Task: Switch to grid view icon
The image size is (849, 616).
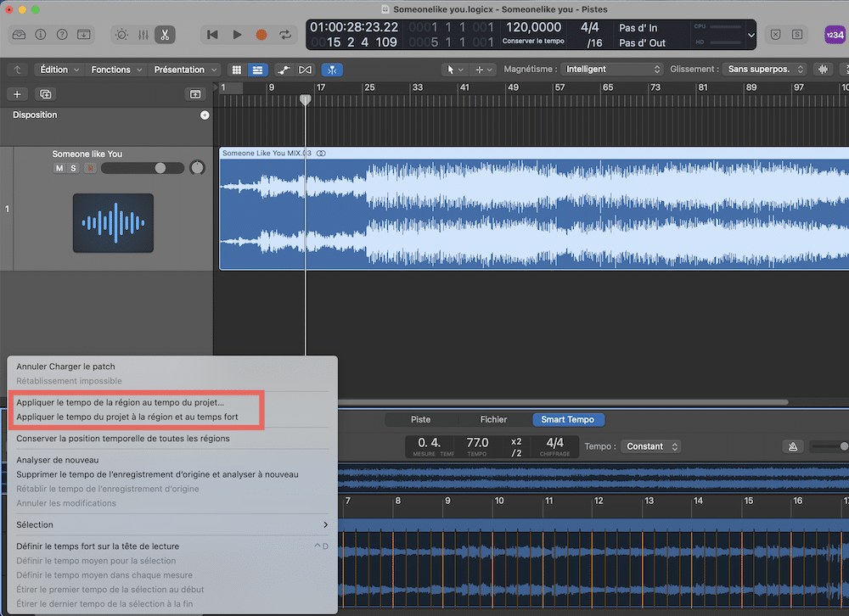Action: [x=237, y=70]
